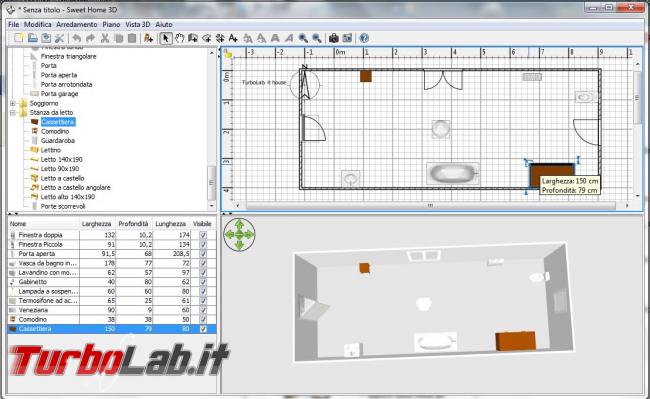
Task: Toggle bold text style icon
Action: [275, 38]
